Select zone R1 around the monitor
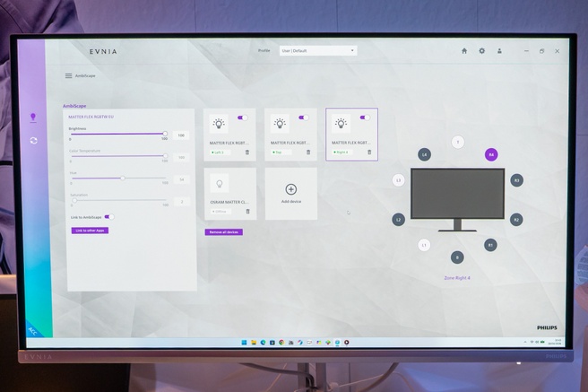 pyautogui.click(x=490, y=245)
